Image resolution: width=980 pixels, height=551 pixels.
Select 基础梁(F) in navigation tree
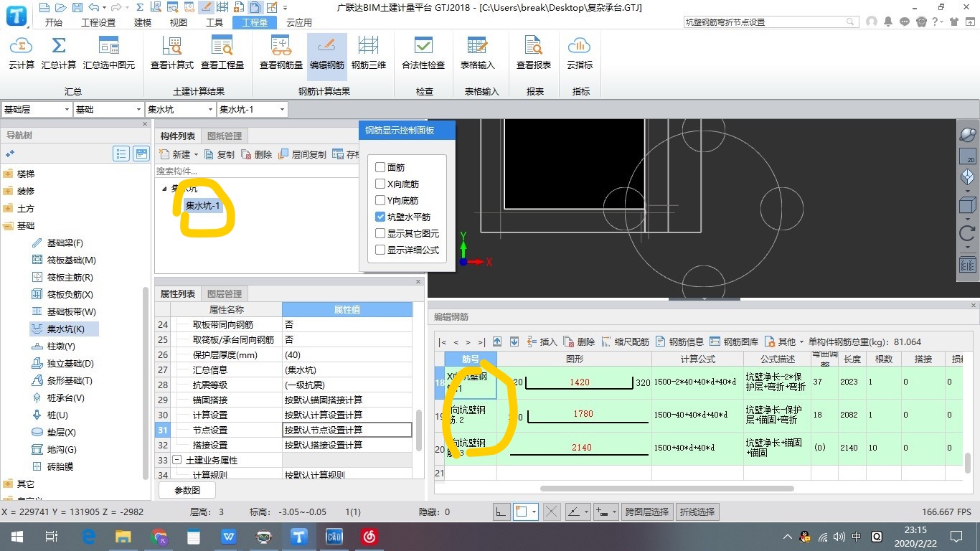pos(65,242)
